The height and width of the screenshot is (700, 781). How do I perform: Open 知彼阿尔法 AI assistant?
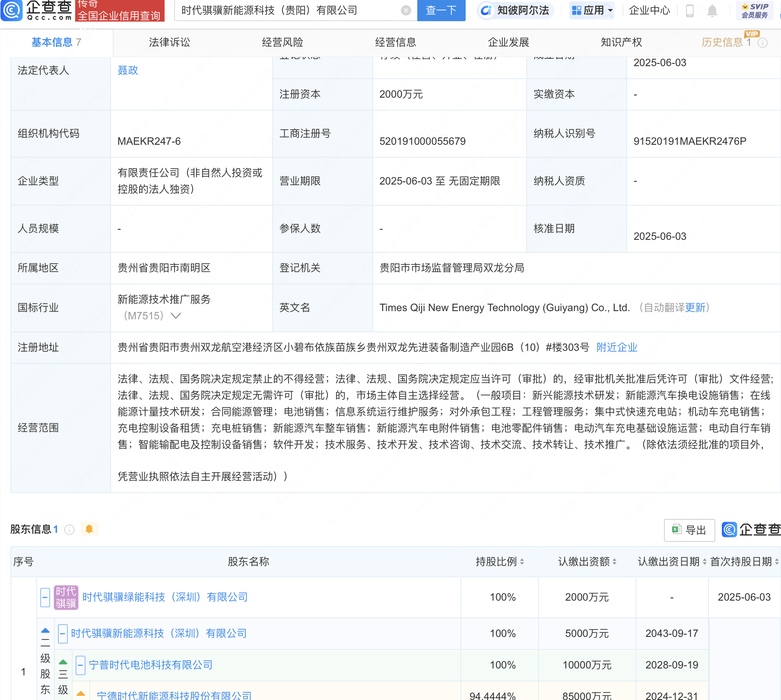click(515, 10)
